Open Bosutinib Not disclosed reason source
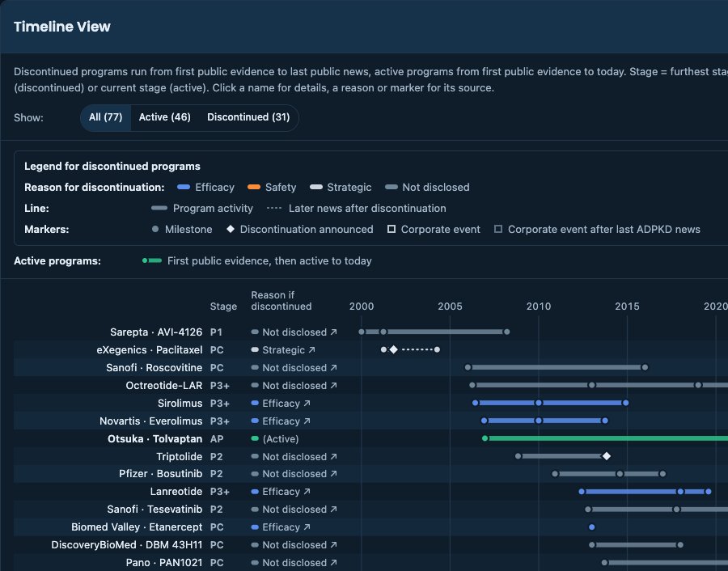The height and width of the screenshot is (571, 728). [x=294, y=474]
